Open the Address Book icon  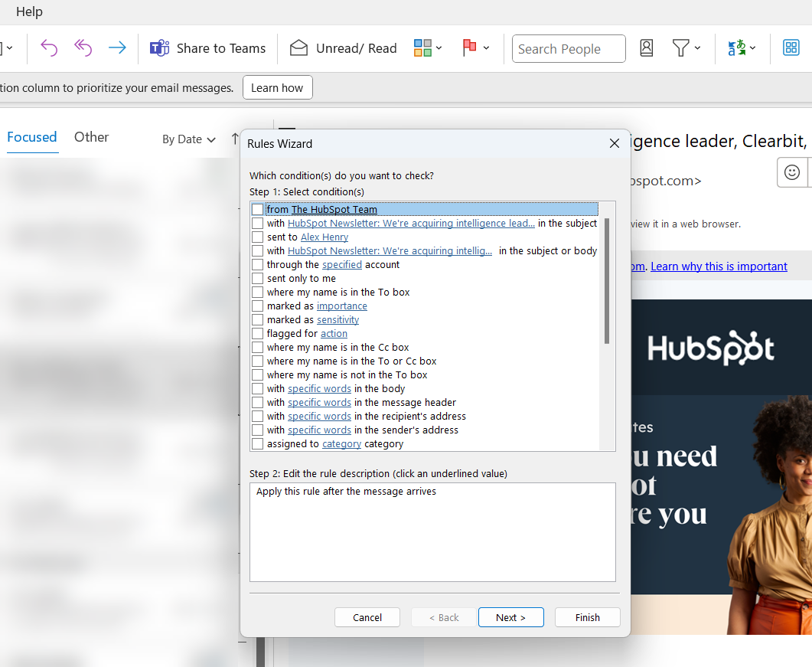646,48
